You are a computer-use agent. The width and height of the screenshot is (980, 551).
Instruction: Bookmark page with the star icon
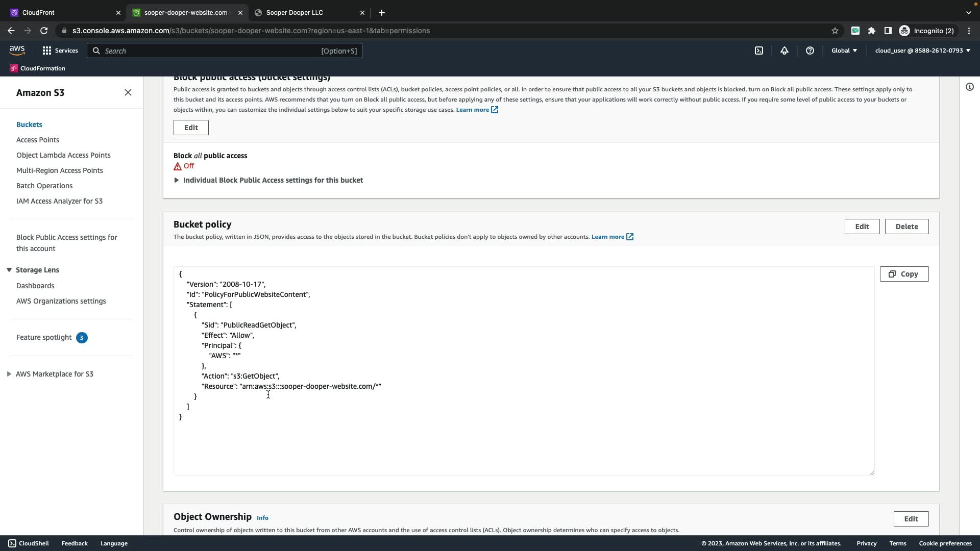835,31
